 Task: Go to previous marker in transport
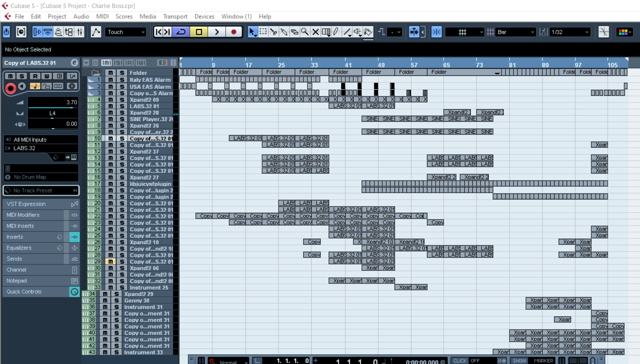coord(159,32)
